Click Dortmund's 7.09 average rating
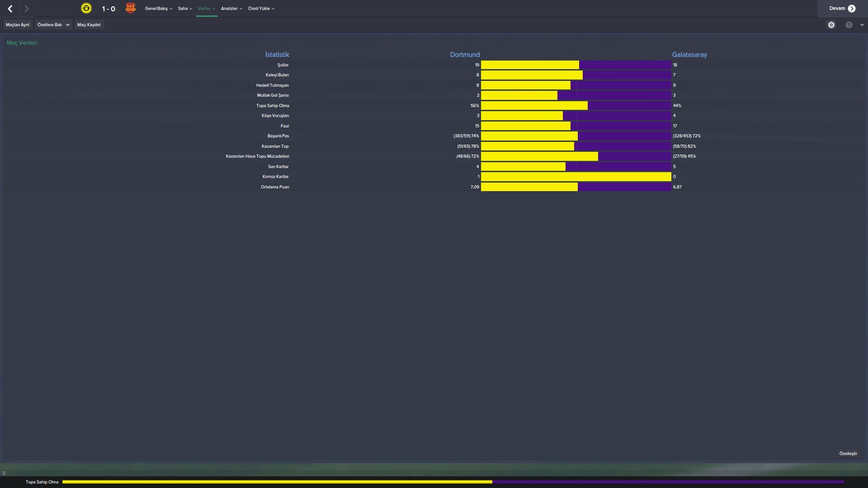This screenshot has height=488, width=868. (475, 187)
